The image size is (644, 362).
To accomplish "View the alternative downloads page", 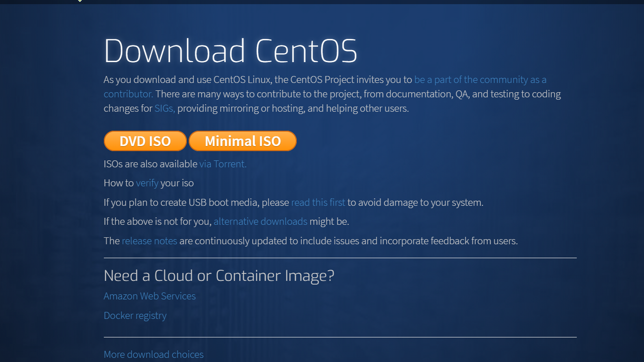I will click(x=260, y=221).
